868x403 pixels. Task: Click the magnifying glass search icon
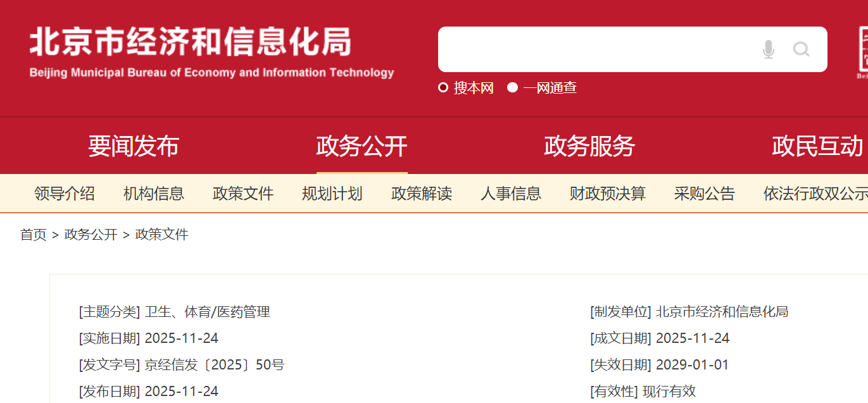802,49
